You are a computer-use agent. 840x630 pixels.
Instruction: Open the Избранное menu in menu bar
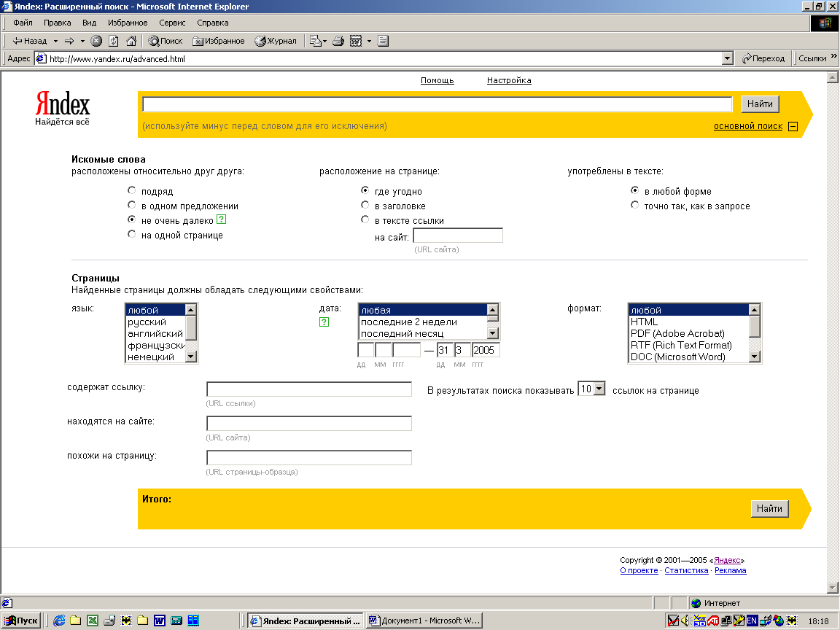pos(128,23)
